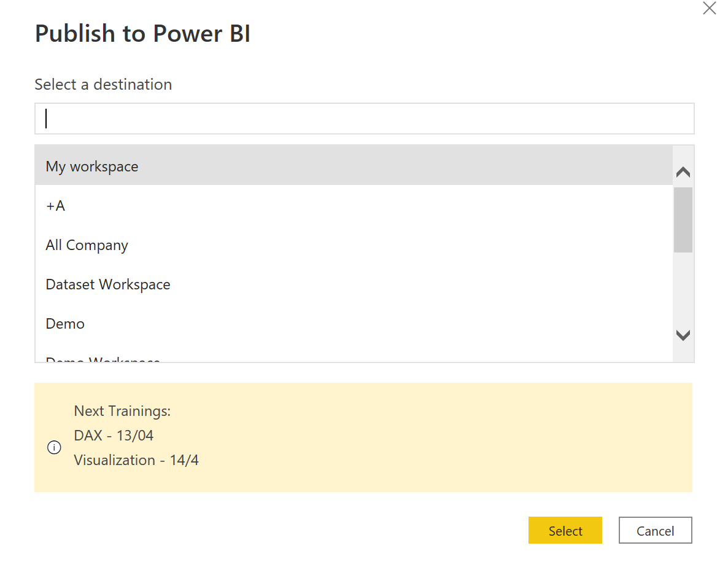Viewport: 728px width, 575px height.
Task: Select Dataset Workspace in the list
Action: click(354, 284)
